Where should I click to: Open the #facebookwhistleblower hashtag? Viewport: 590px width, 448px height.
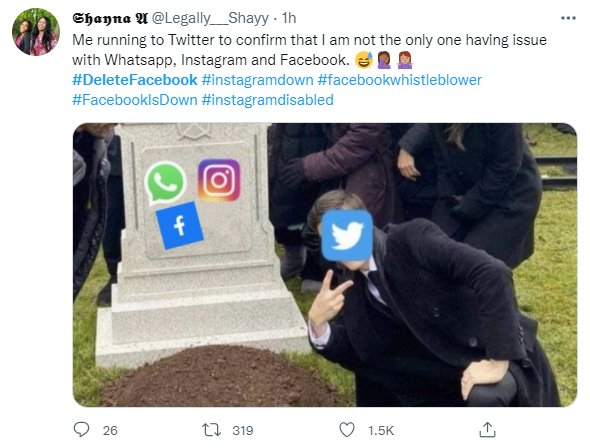tap(400, 80)
